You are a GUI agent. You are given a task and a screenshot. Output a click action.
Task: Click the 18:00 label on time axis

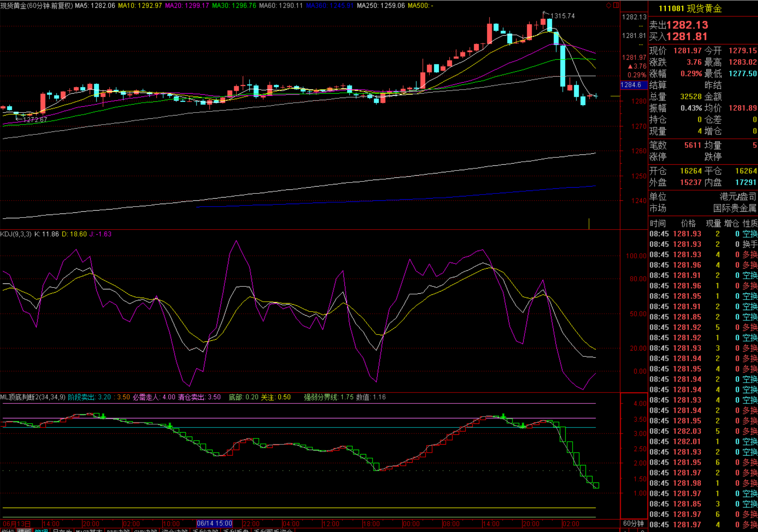(x=371, y=524)
